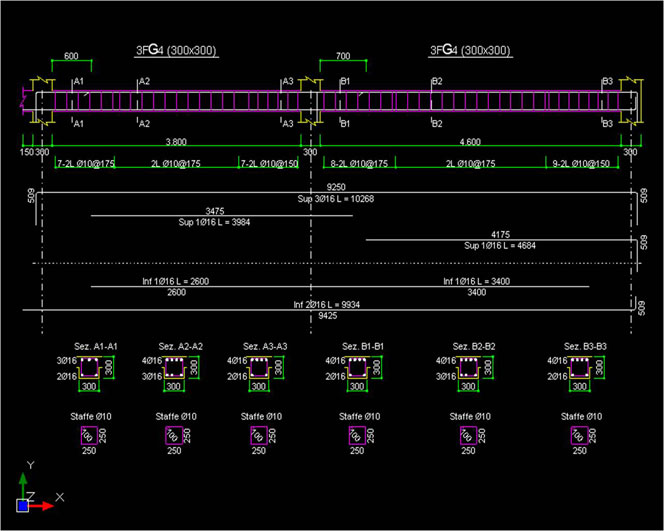Click the Sez. A2-A2 section title

tap(180, 346)
